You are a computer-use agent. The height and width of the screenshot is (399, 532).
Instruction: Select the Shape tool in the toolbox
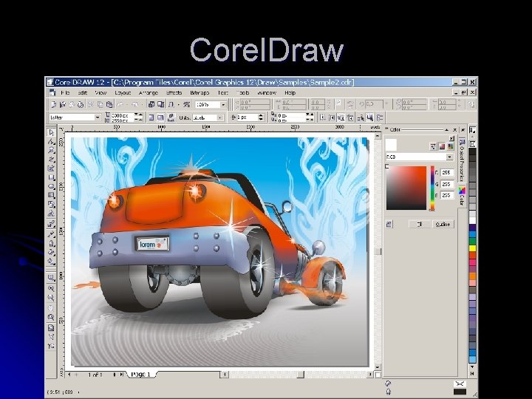[x=51, y=141]
